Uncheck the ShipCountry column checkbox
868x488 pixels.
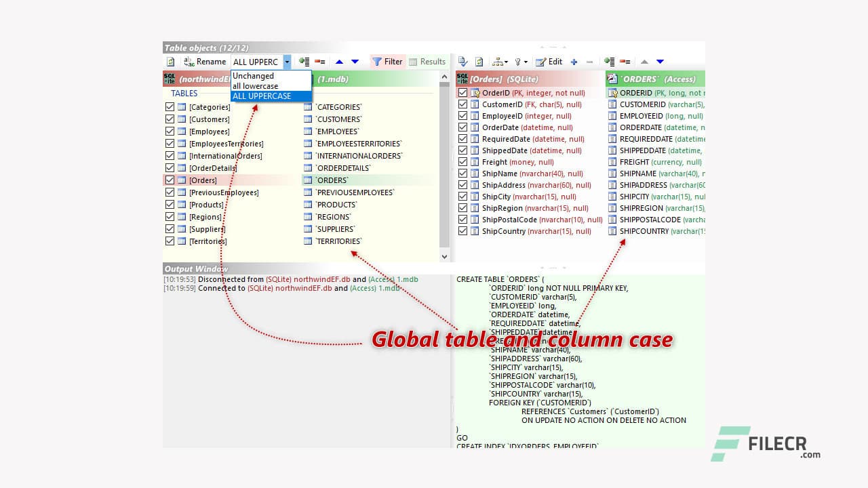pyautogui.click(x=463, y=231)
